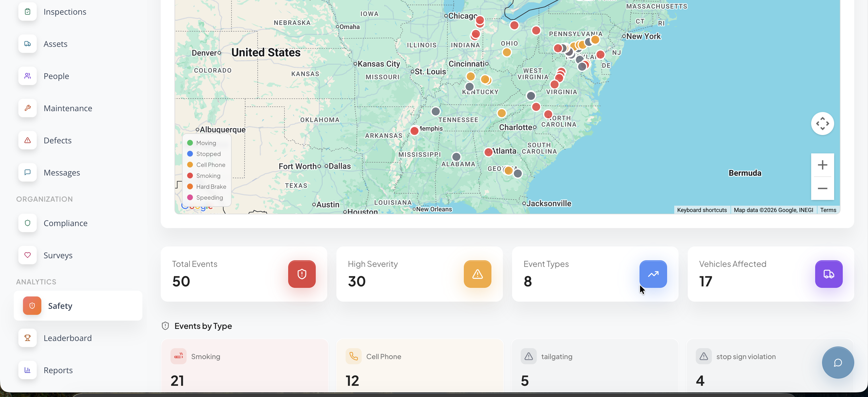Open the Messages menu item
This screenshot has height=397, width=868.
tap(62, 172)
